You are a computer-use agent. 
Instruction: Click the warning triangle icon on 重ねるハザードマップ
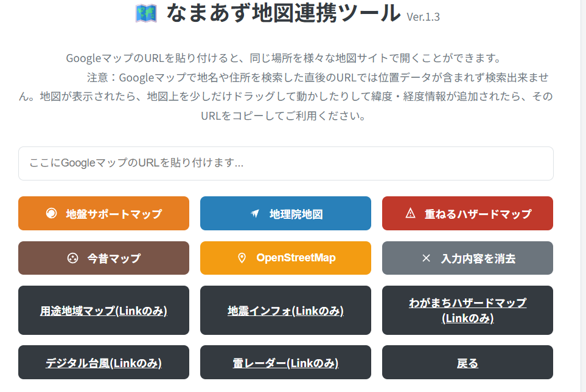410,213
